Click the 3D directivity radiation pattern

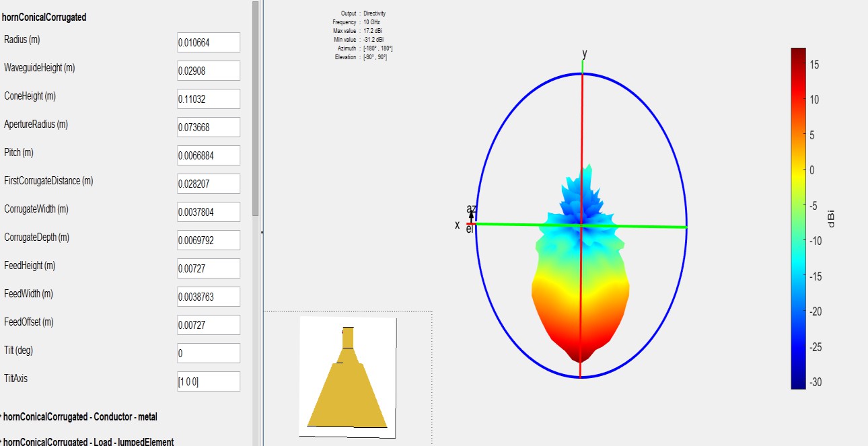pos(581,262)
